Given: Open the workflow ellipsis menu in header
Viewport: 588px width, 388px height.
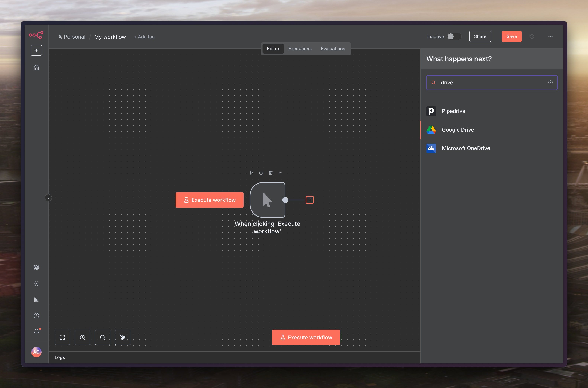Looking at the screenshot, I should 550,36.
